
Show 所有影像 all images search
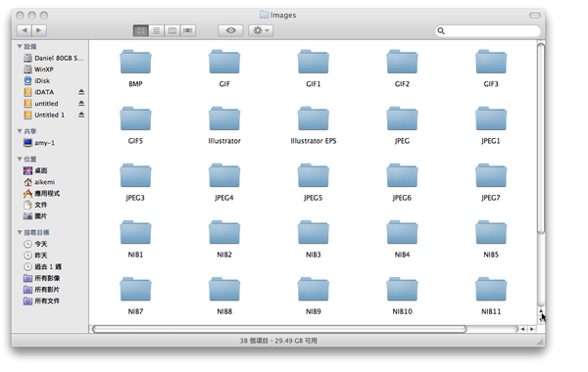point(41,278)
